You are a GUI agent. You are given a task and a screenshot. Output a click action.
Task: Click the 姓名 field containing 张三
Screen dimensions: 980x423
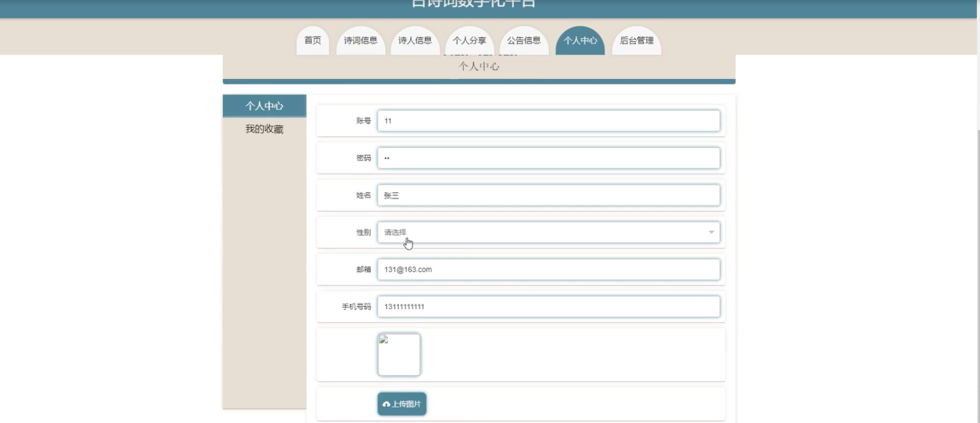(x=549, y=195)
